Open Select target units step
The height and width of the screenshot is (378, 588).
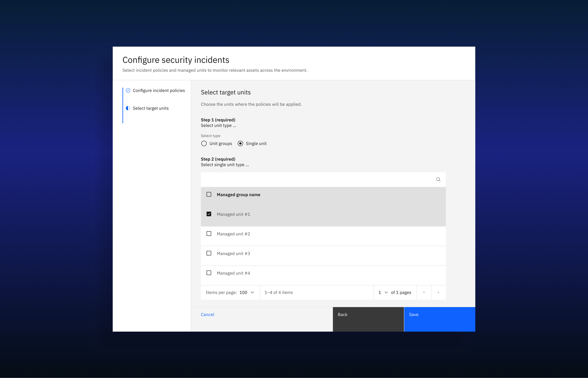[x=150, y=108]
